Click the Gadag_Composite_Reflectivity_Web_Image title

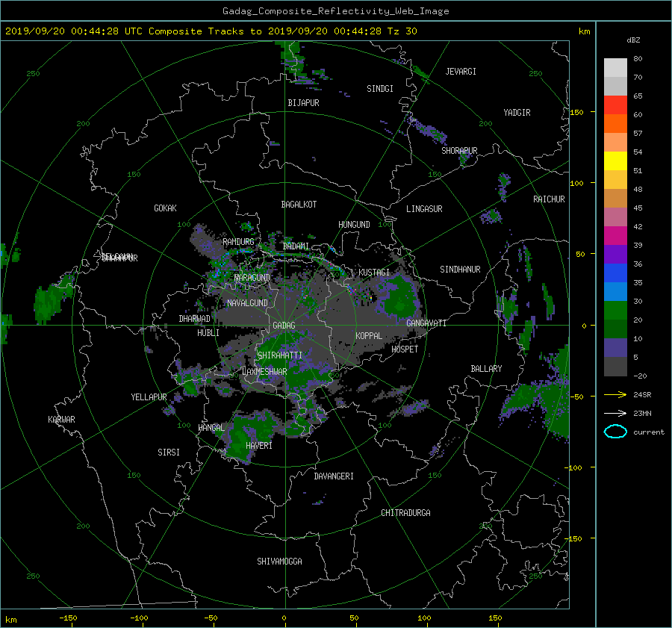pos(335,11)
